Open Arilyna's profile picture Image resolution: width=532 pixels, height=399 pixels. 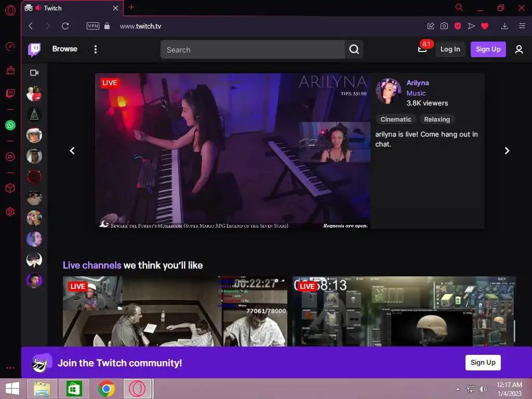point(389,91)
